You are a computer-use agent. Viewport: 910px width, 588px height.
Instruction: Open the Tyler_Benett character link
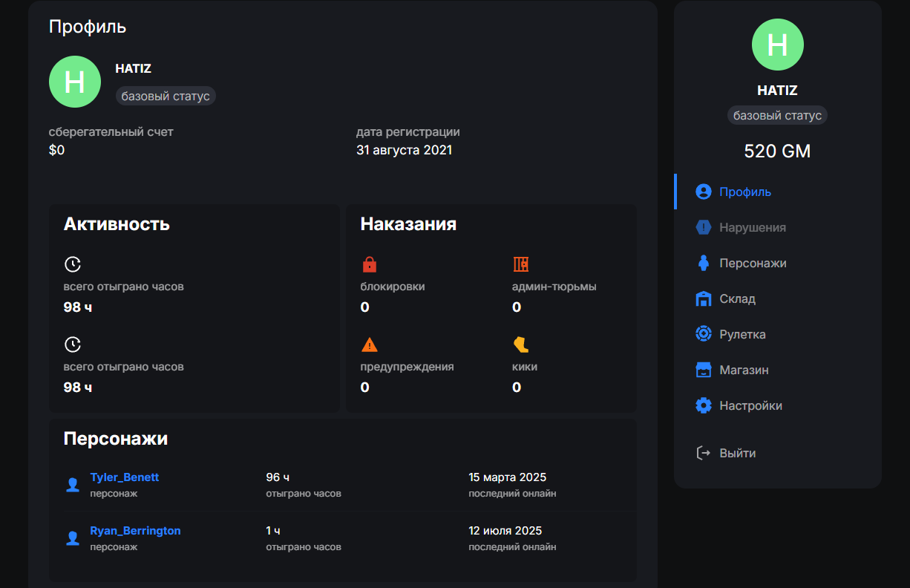124,477
